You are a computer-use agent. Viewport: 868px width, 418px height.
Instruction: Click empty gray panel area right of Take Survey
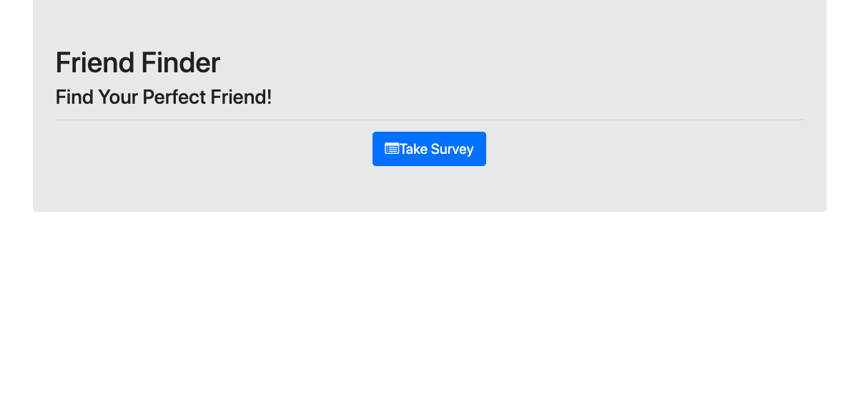(645, 149)
